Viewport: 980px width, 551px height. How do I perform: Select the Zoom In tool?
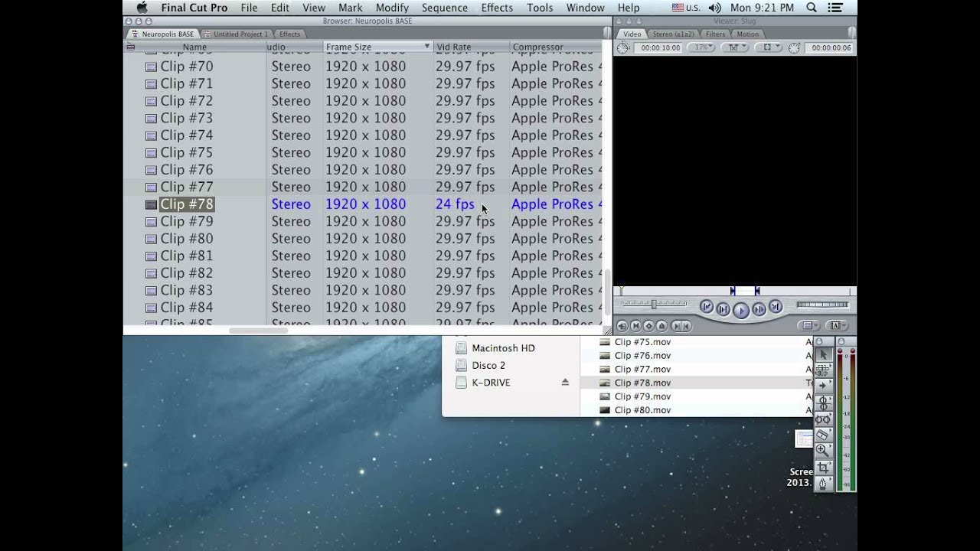(823, 451)
